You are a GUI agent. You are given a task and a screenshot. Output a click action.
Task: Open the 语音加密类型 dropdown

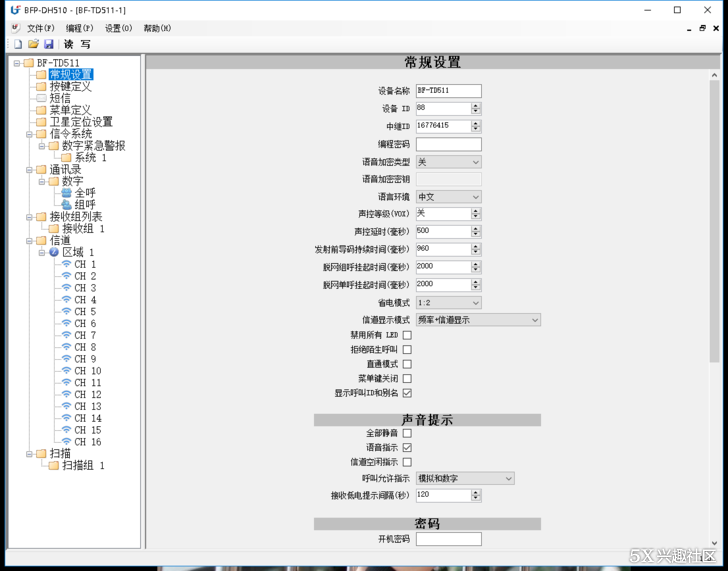point(475,162)
